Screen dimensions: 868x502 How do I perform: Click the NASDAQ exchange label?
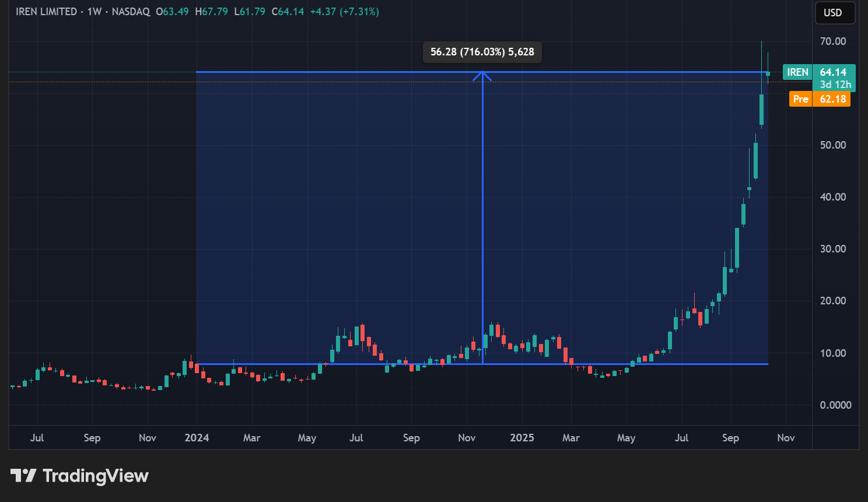click(131, 12)
